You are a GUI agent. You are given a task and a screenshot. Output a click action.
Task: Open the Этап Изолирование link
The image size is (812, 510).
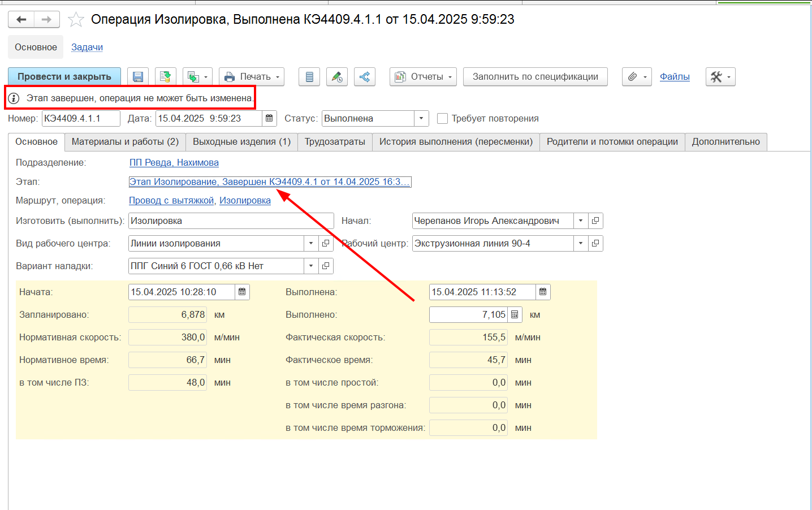pos(270,181)
